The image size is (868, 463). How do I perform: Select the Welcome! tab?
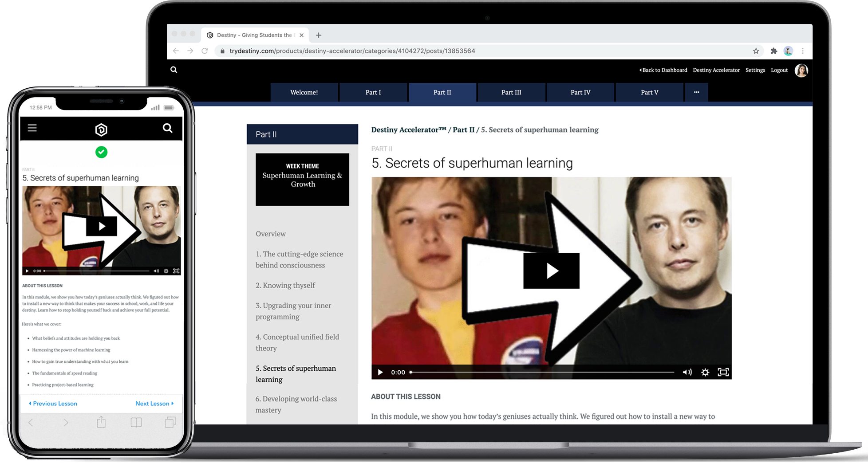coord(304,92)
